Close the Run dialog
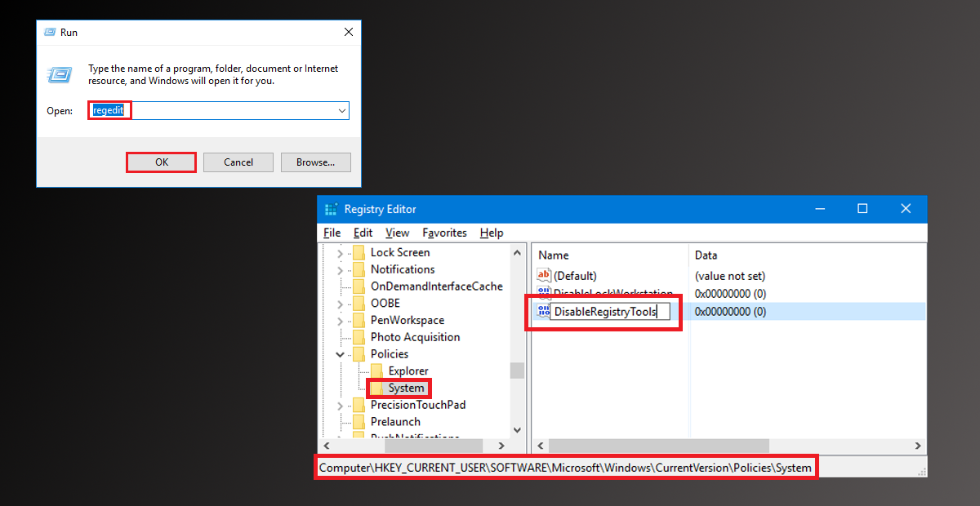Image resolution: width=980 pixels, height=506 pixels. (x=349, y=32)
